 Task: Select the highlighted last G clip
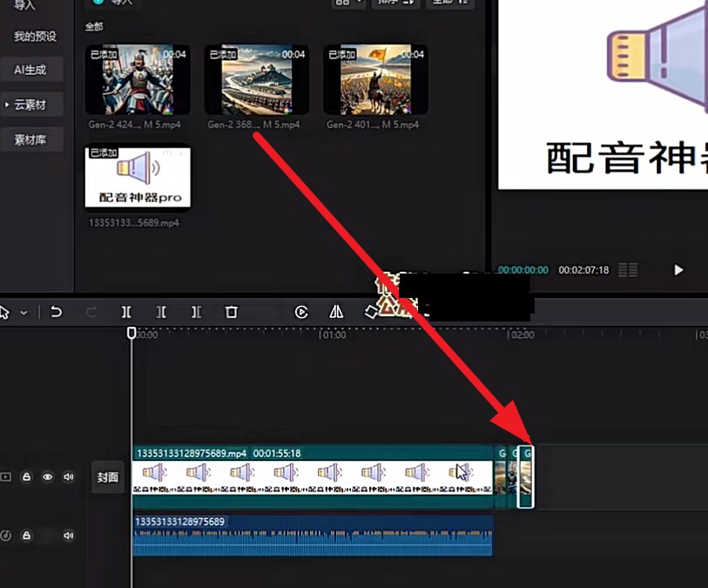pyautogui.click(x=526, y=476)
